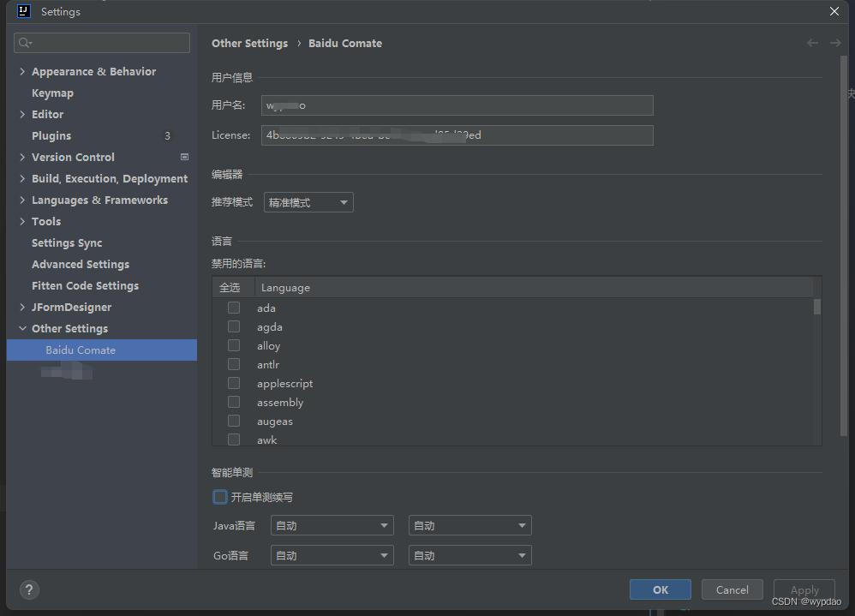This screenshot has height=616, width=855.
Task: Open Fitten Code Settings page
Action: click(85, 285)
